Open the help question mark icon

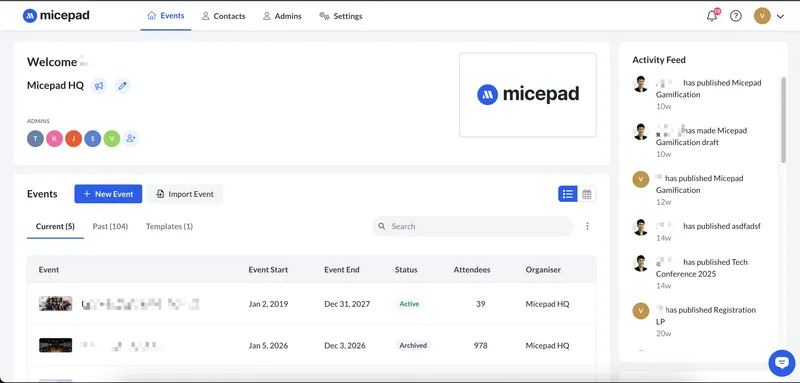coord(735,16)
